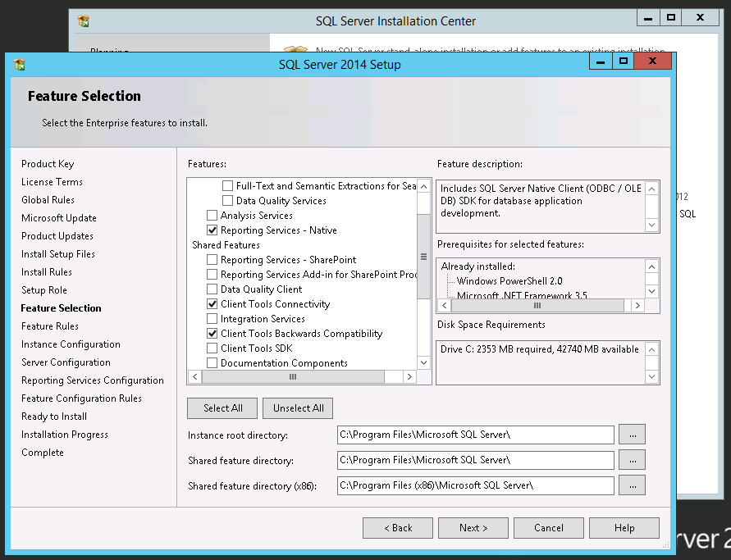731x560 pixels.
Task: Click Prerequisites horizontal scroll right arrow
Action: (637, 305)
